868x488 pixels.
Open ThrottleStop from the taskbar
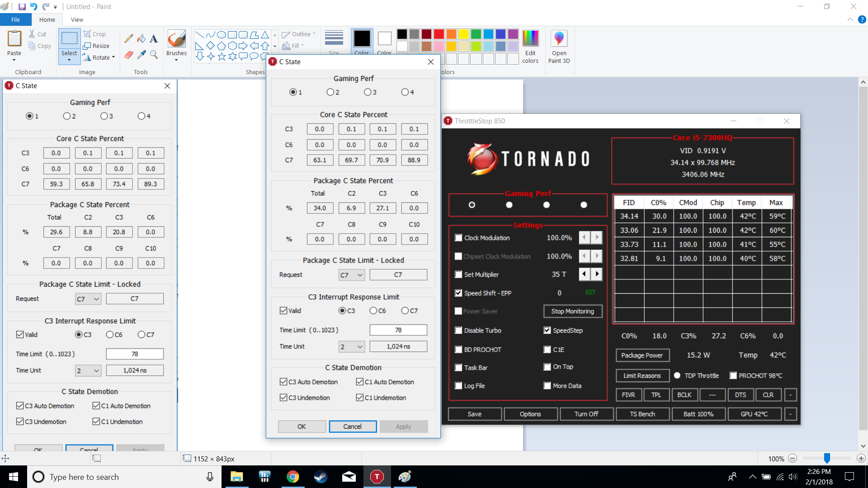coord(377,477)
